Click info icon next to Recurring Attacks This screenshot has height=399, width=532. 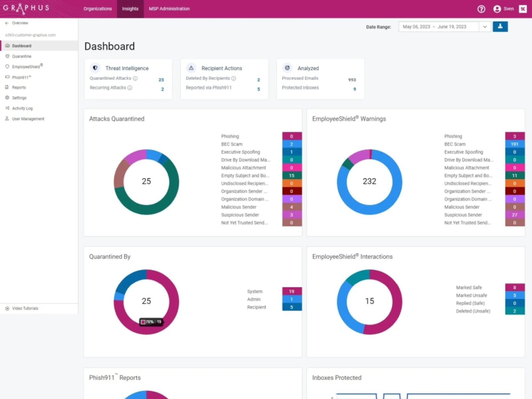130,88
